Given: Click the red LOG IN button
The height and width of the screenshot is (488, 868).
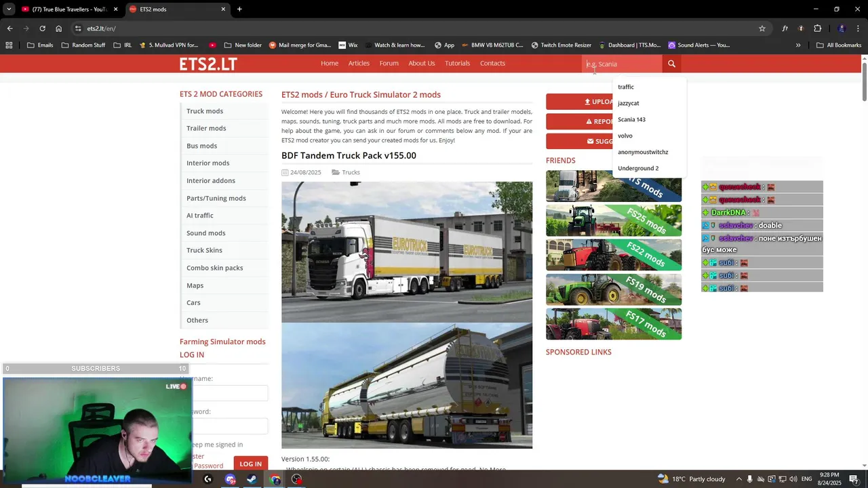Looking at the screenshot, I should (x=250, y=464).
